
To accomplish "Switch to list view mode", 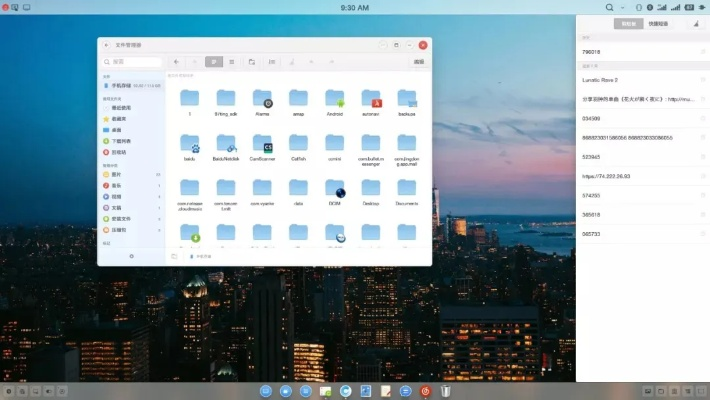I will pos(232,61).
